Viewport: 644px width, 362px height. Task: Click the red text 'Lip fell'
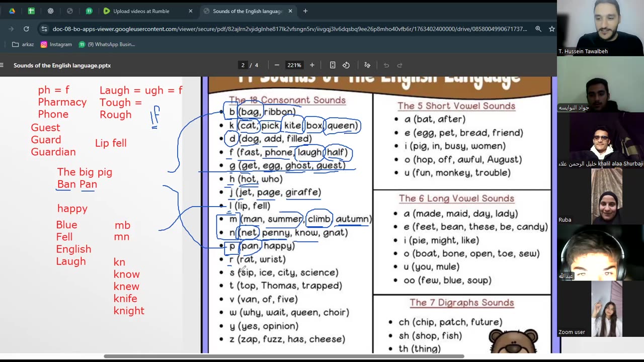click(111, 143)
